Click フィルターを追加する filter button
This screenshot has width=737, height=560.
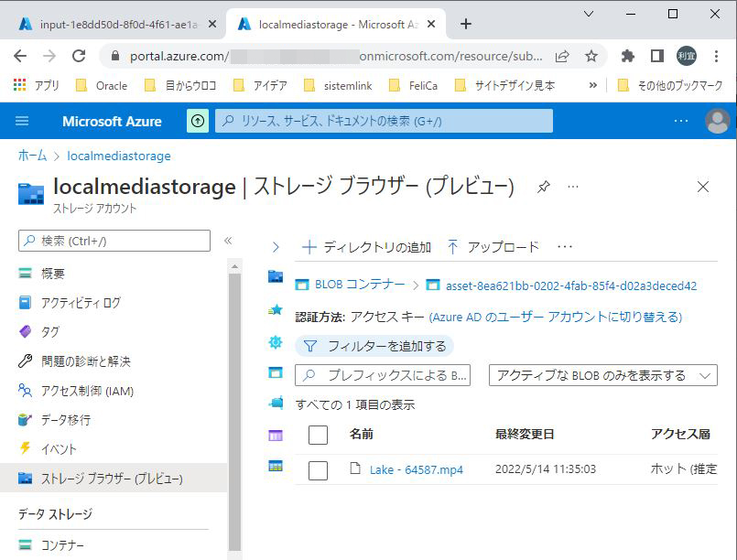click(x=374, y=346)
